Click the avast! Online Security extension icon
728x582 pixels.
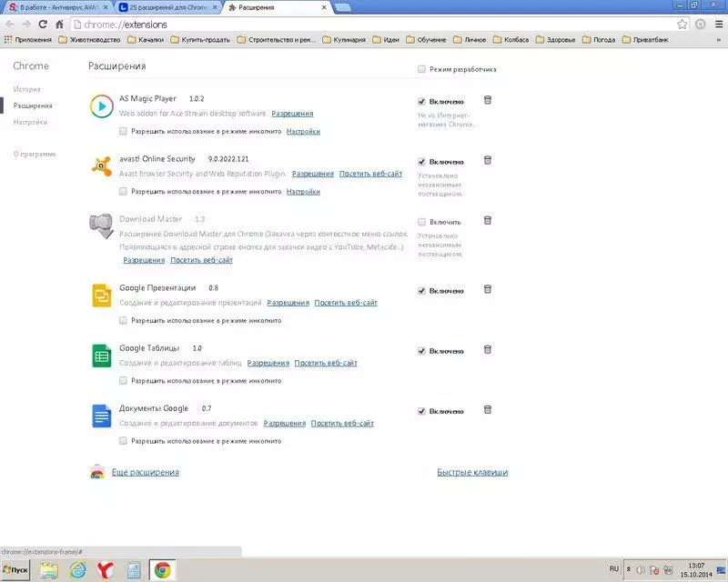click(102, 166)
